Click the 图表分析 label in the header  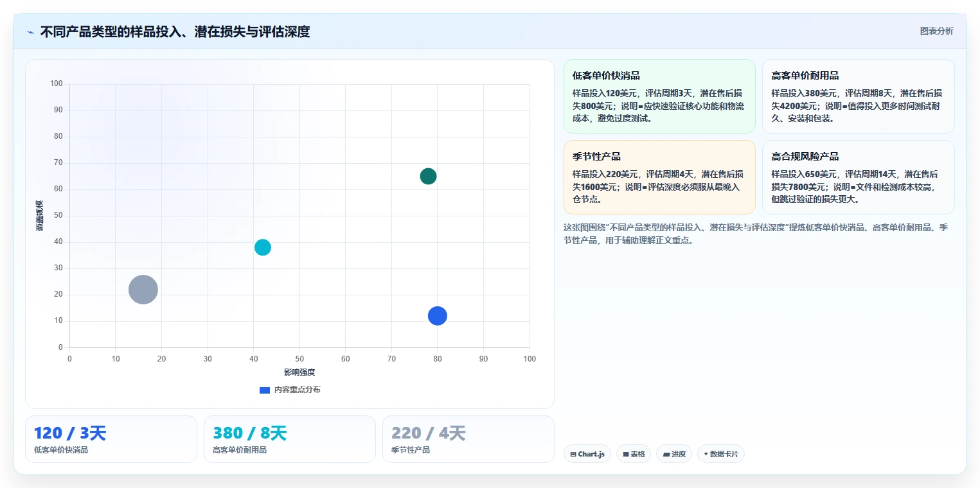click(x=936, y=31)
